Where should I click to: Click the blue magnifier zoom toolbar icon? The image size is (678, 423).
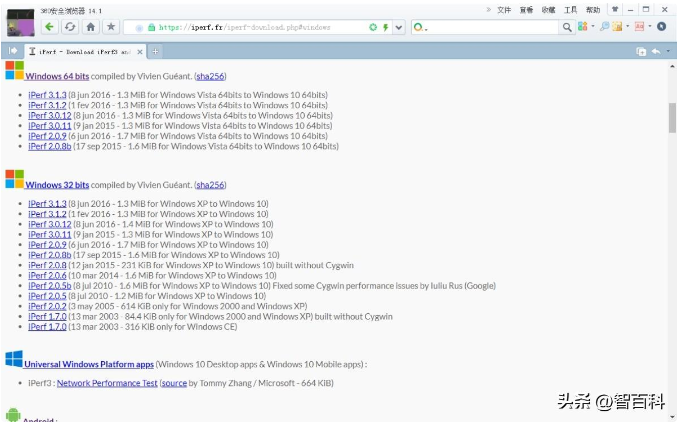point(604,26)
